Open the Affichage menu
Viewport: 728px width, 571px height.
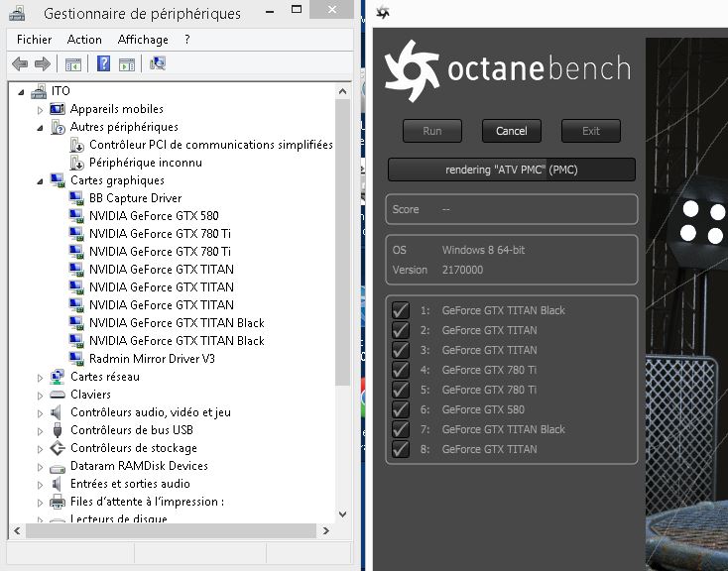(143, 40)
